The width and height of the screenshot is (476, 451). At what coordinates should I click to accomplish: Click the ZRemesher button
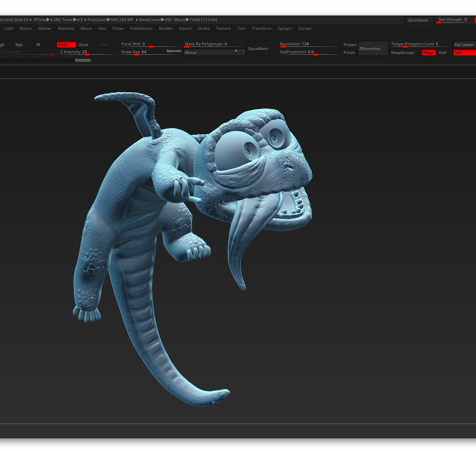(x=373, y=49)
